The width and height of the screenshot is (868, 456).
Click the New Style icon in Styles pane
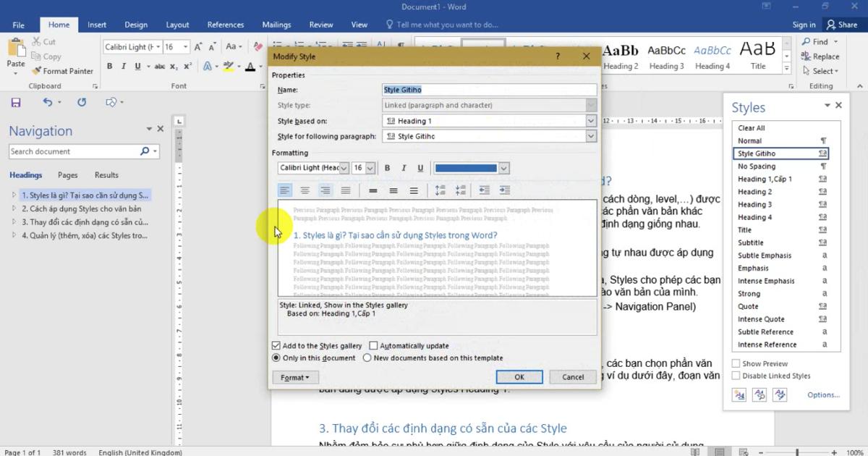point(739,394)
